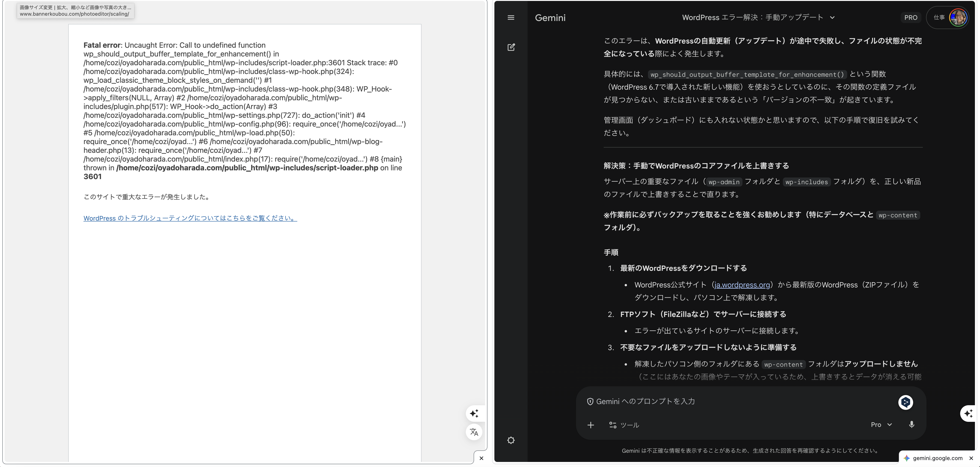
Task: Open Gemini settings gear icon
Action: tap(511, 440)
